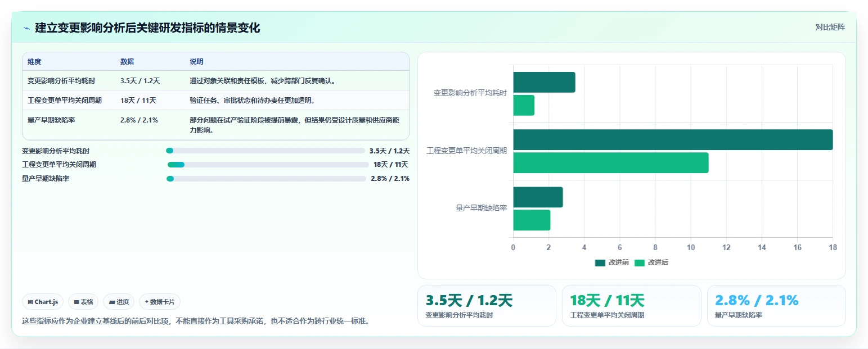Click the 量产早期缺陷率 progress bar
Screen dimensions: 868x349
pos(266,179)
